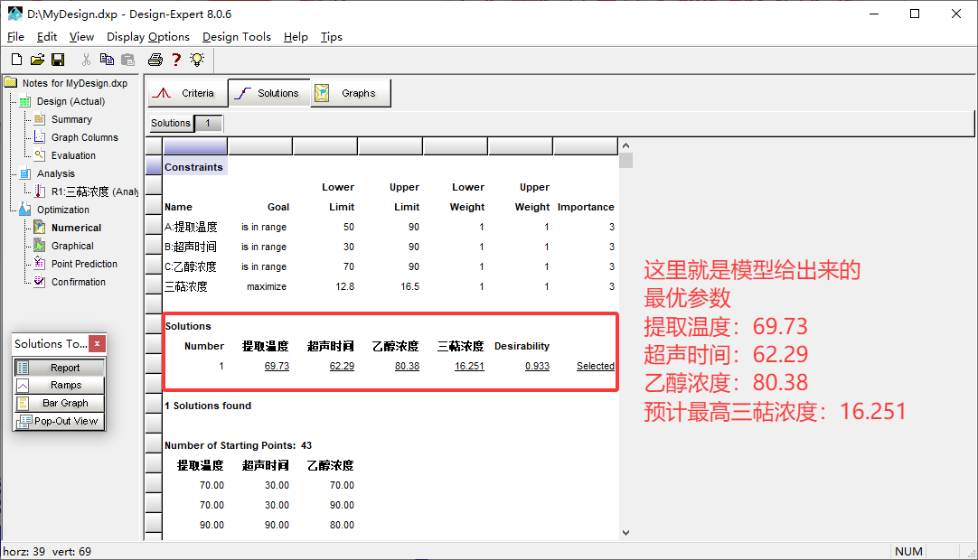Screen dimensions: 978x560
Task: Select Graphical optimization node
Action: click(72, 246)
